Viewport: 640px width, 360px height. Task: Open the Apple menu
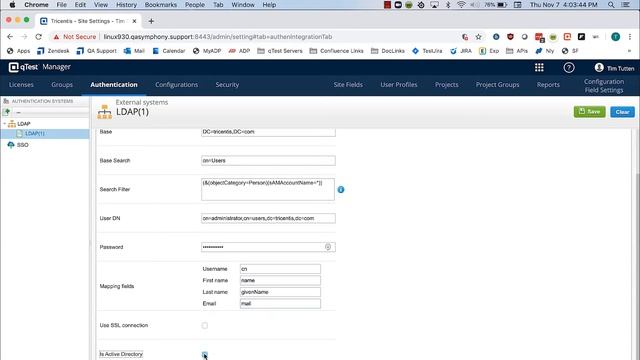coord(12,5)
